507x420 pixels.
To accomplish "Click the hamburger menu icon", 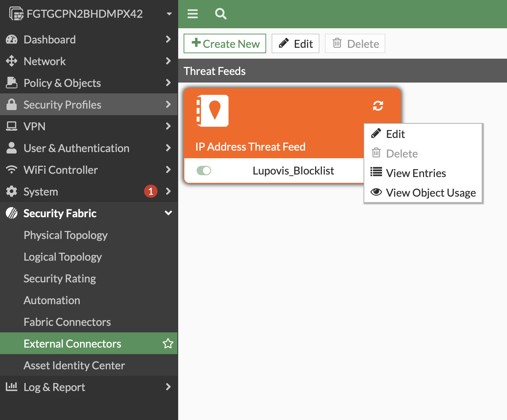I will pos(192,14).
